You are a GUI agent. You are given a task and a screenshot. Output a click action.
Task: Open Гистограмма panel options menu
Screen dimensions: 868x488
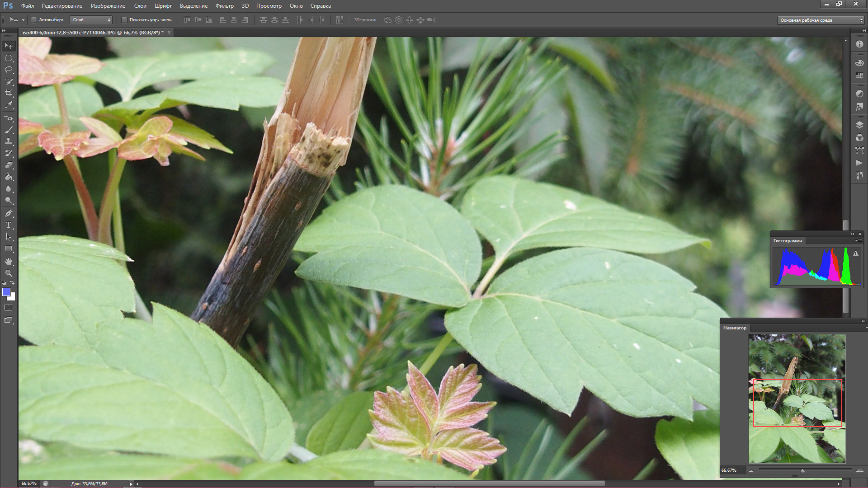pos(858,241)
